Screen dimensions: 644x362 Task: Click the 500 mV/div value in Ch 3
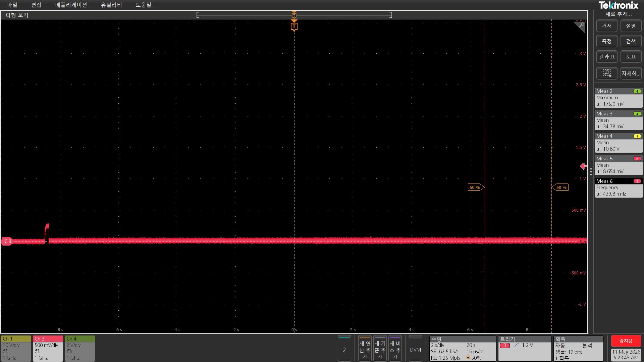point(46,345)
